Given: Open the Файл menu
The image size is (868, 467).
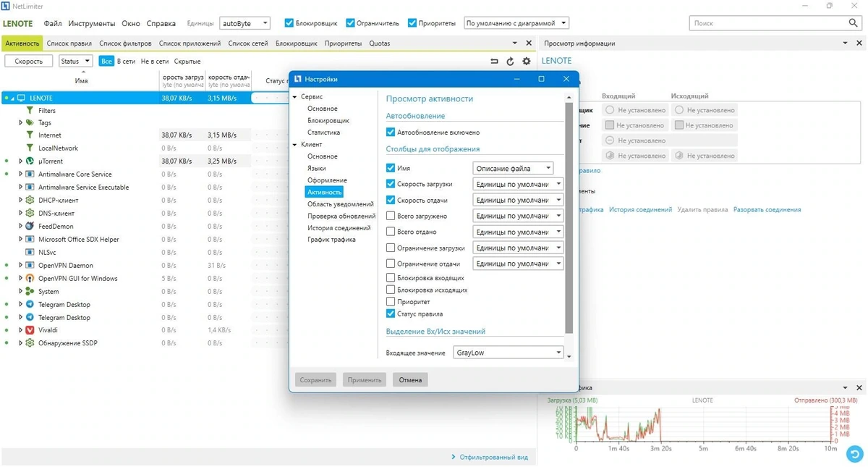Looking at the screenshot, I should coord(53,23).
